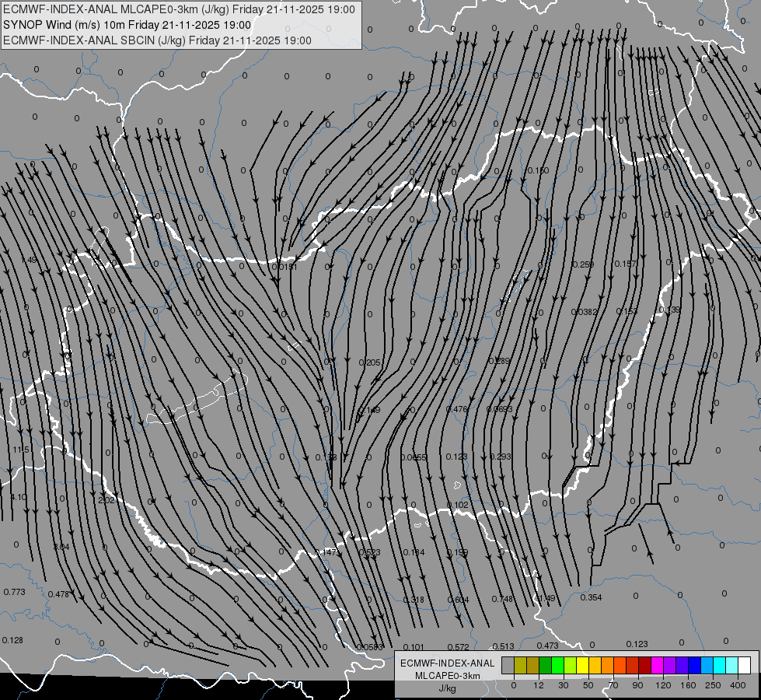Click the map value 0.139
The height and width of the screenshot is (700, 761).
tap(670, 310)
